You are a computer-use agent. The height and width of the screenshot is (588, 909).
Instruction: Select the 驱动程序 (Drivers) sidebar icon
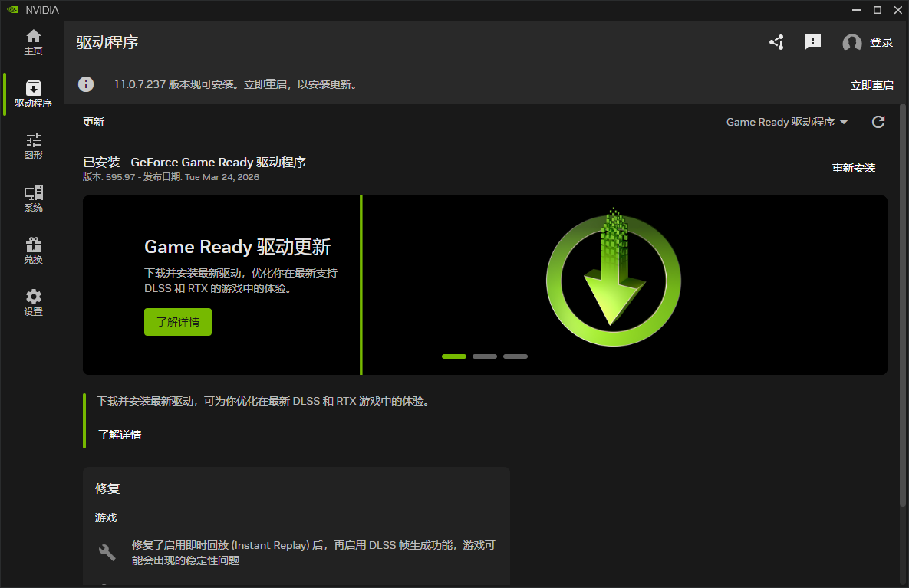click(x=33, y=94)
